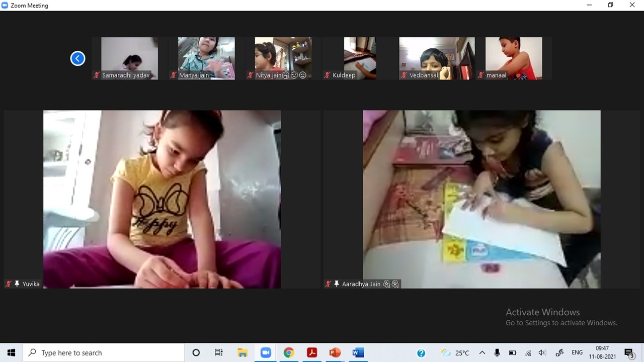
Task: Open the weather widget showing 25°C
Action: click(x=454, y=353)
